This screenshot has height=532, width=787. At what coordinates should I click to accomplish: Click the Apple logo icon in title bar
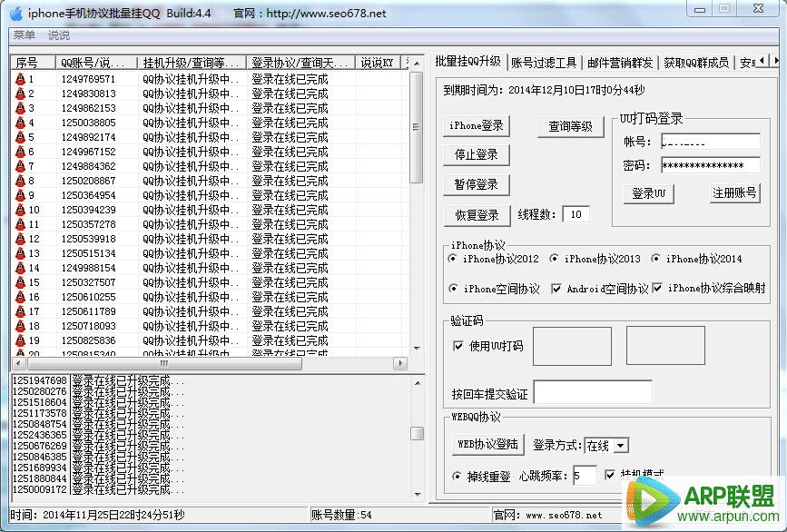[x=16, y=14]
